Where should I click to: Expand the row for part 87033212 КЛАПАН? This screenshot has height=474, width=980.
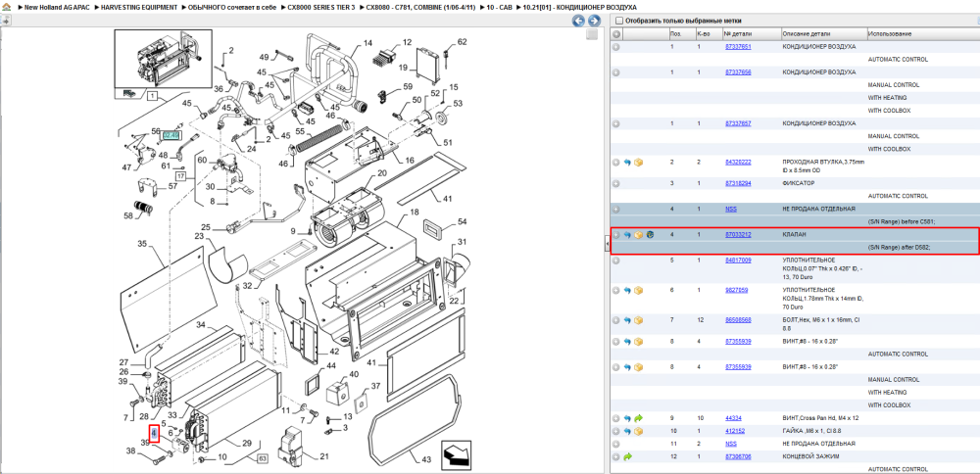(616, 235)
